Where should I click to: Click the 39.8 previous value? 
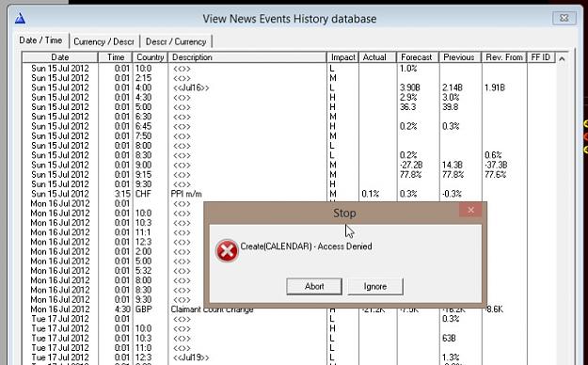coord(450,107)
